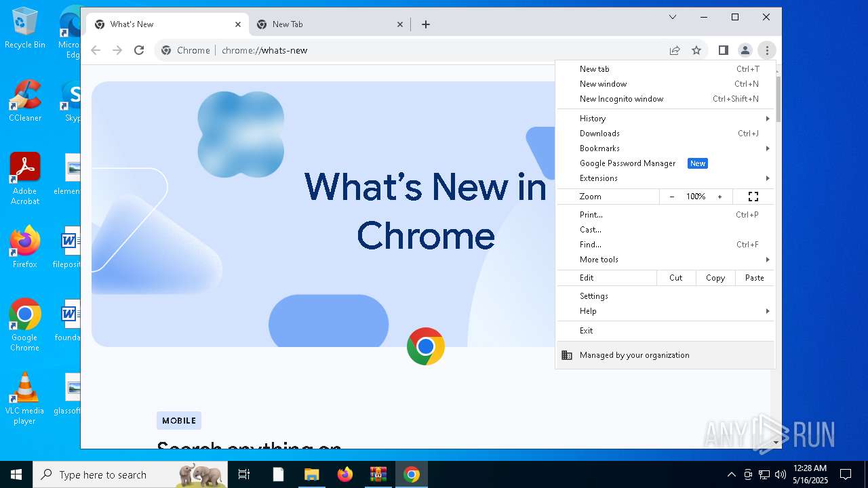868x488 pixels.
Task: Click Copy in the Edit row
Action: (715, 278)
